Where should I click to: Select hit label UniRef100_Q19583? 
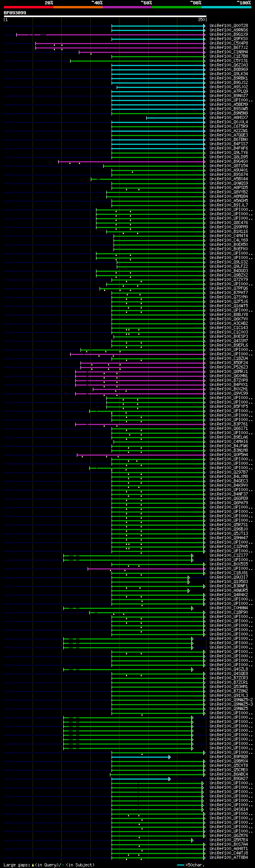[229, 581]
